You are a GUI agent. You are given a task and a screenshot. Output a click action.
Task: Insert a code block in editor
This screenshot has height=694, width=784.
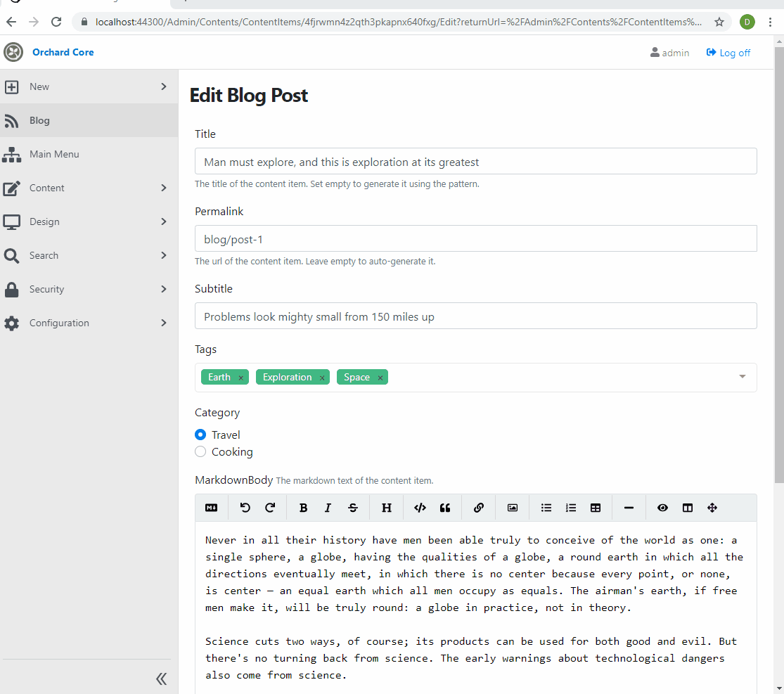tap(420, 508)
